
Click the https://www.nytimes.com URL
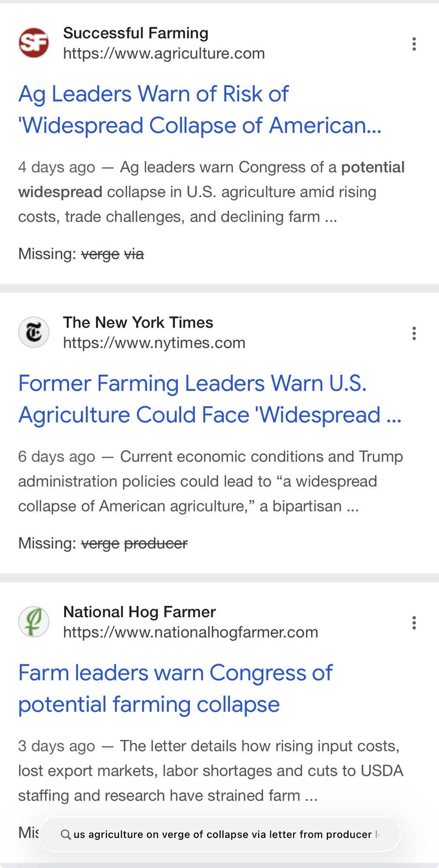(154, 343)
